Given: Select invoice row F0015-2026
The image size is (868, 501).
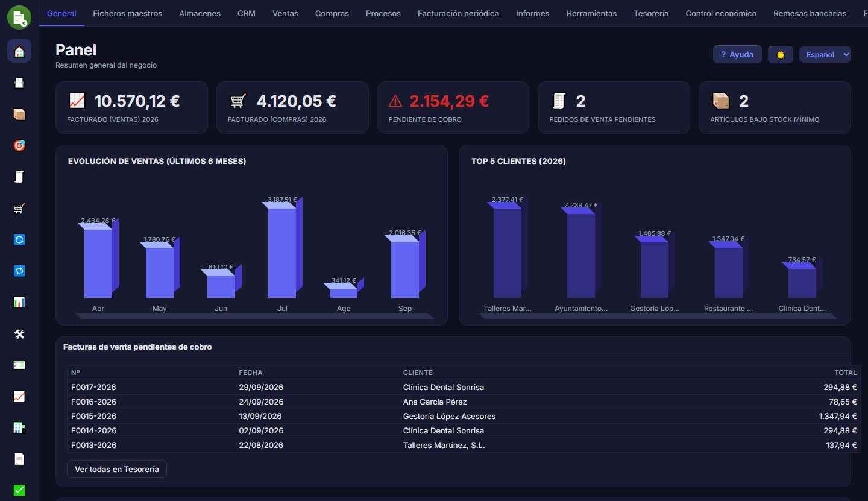Looking at the screenshot, I should point(464,416).
